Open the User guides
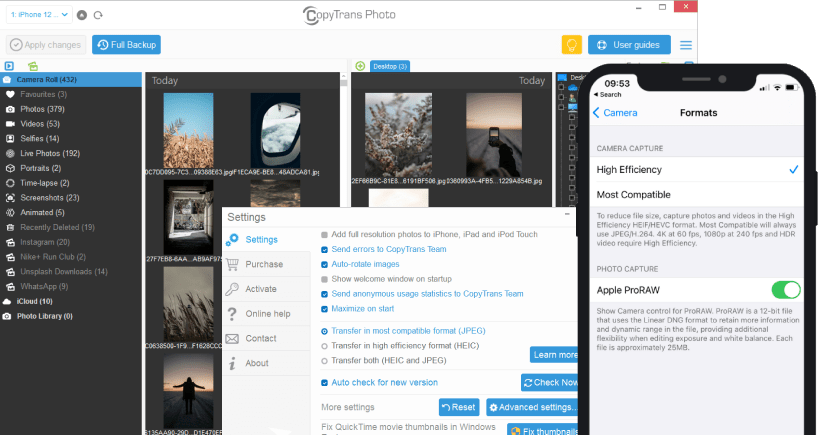Viewport: 818px width, 435px height. (629, 45)
